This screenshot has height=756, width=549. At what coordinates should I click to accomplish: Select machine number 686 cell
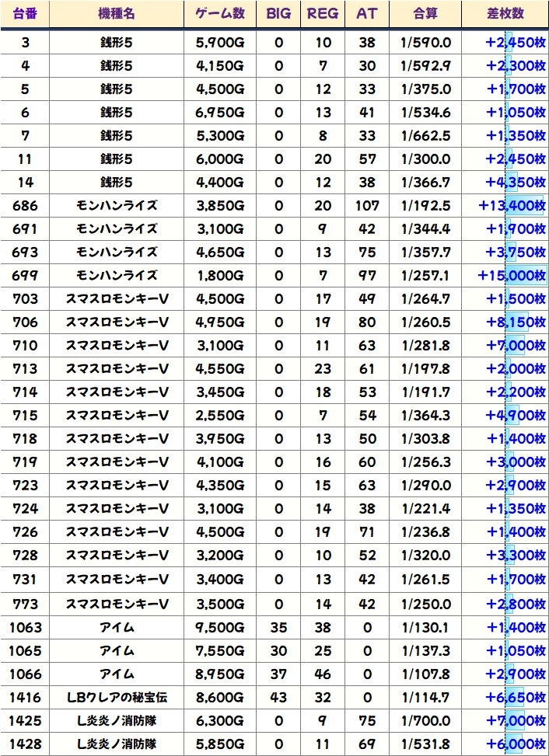[x=25, y=206]
